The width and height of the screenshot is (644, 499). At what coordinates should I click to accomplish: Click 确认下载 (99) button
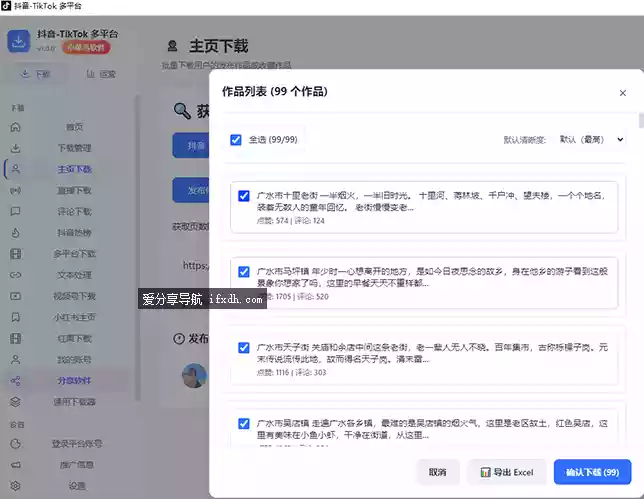592,472
